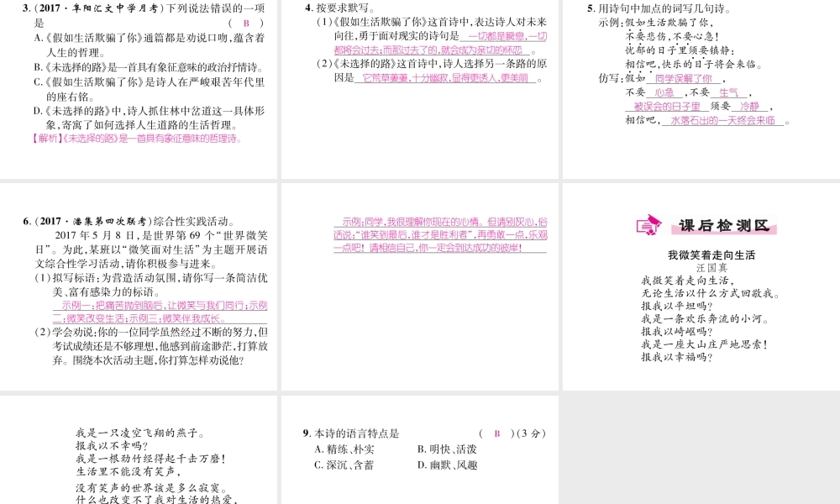Open the slide thumbnail with question 5 仿写
Viewport: 840px width, 504px height.
[701, 89]
